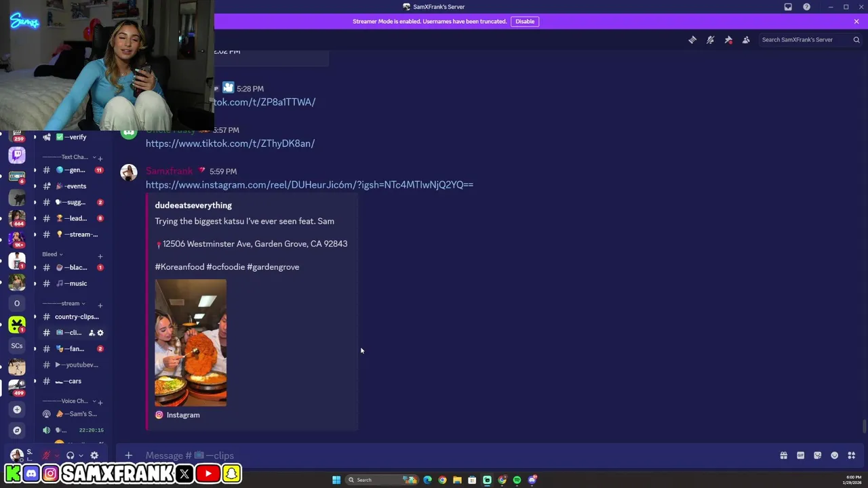Open headphone output options arrow
Viewport: 868px width, 488px height.
[x=81, y=455]
